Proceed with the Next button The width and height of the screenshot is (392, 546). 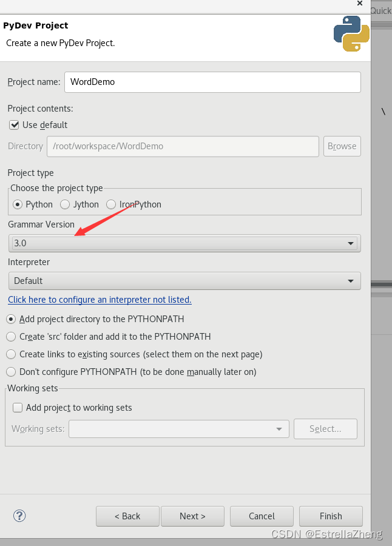pos(192,516)
